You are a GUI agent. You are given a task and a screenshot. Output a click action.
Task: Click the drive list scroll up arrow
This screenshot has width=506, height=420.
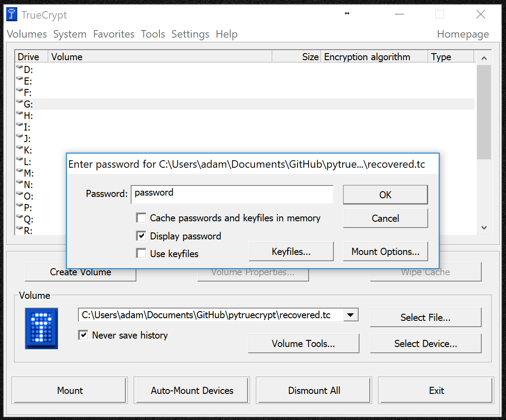click(x=484, y=58)
